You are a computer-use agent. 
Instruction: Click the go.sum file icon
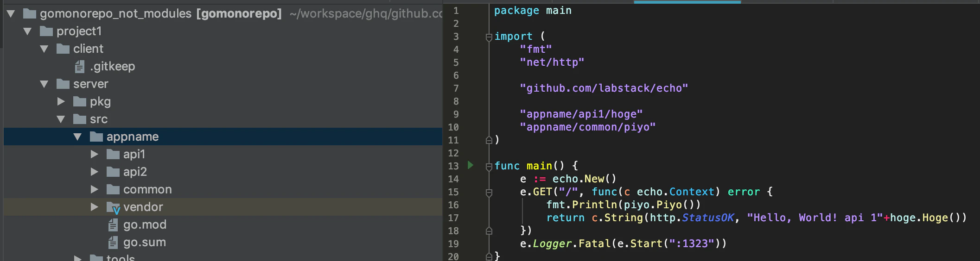tap(113, 242)
